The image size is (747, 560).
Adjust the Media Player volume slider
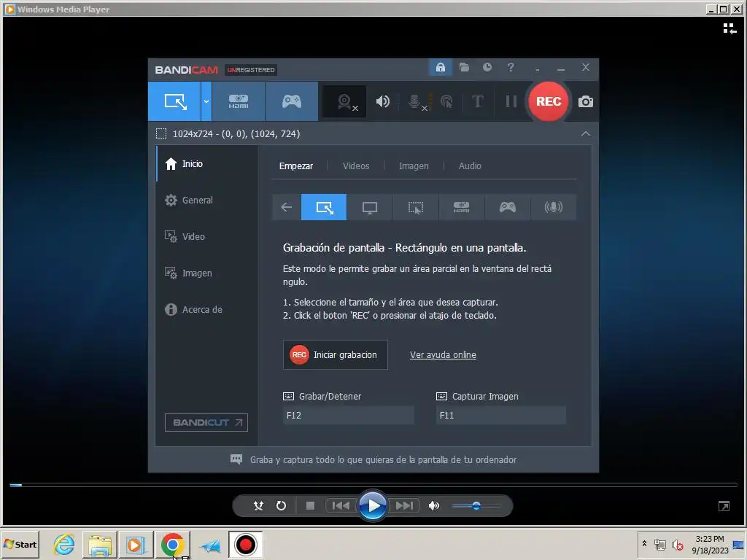(476, 506)
